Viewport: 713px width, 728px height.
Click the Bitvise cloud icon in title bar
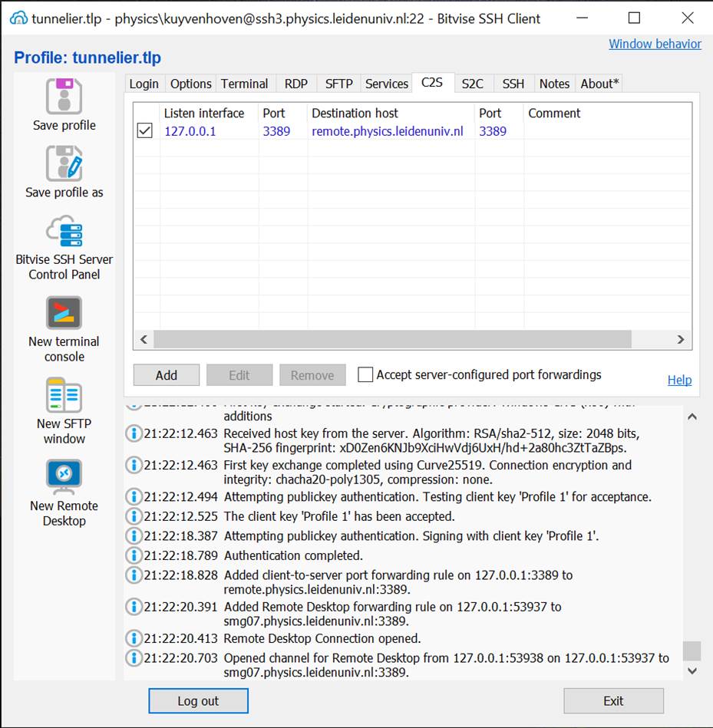[18, 18]
